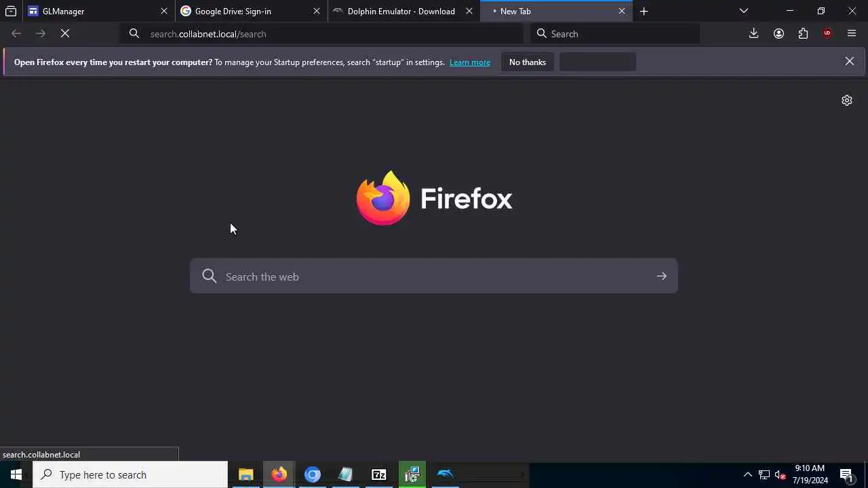The width and height of the screenshot is (868, 488).
Task: Select the New Tab tab
Action: (x=555, y=11)
